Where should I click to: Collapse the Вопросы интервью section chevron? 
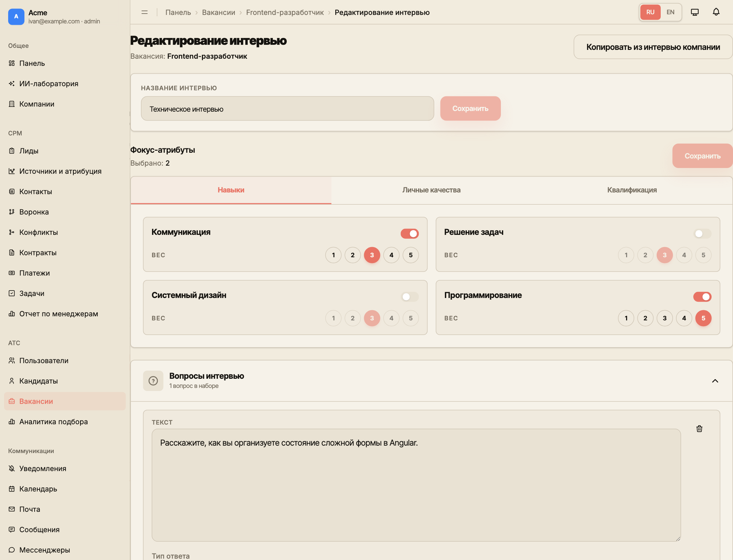pos(715,381)
